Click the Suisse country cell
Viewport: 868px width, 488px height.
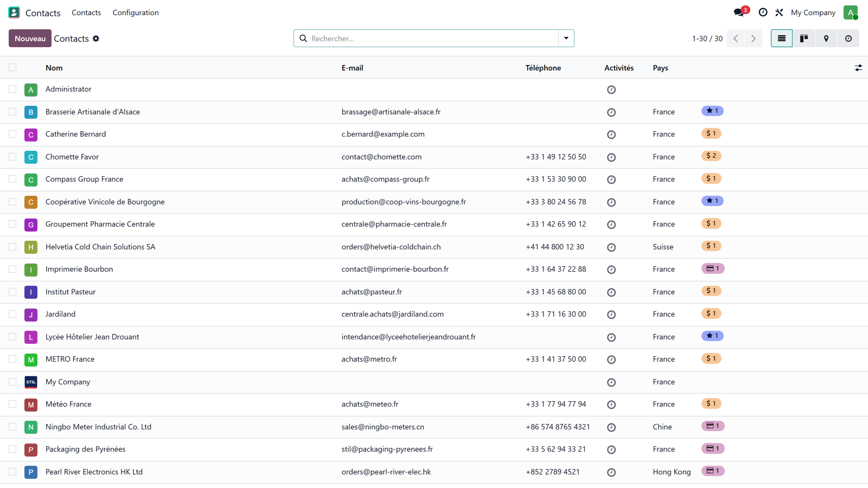663,247
